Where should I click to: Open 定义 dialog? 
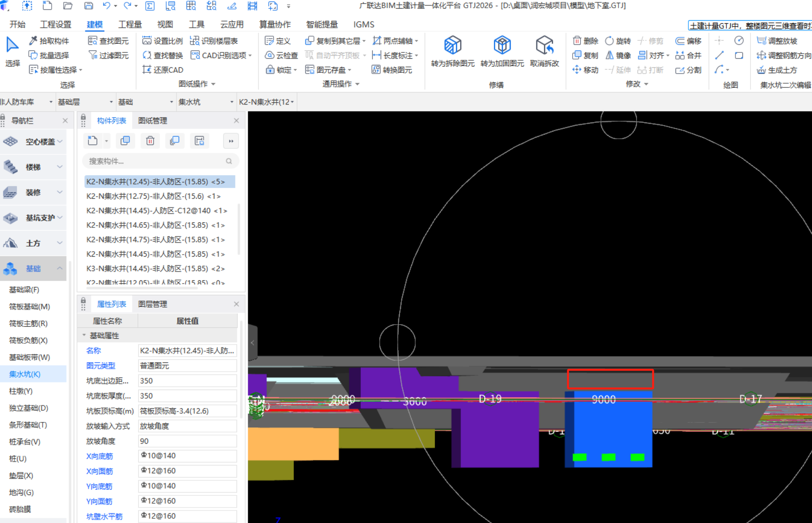tap(278, 41)
